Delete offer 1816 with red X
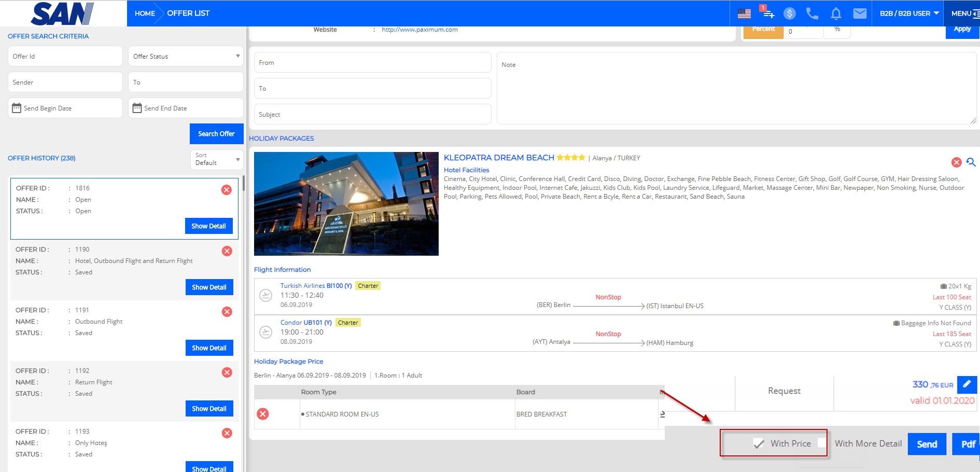The width and height of the screenshot is (980, 472). click(x=227, y=190)
